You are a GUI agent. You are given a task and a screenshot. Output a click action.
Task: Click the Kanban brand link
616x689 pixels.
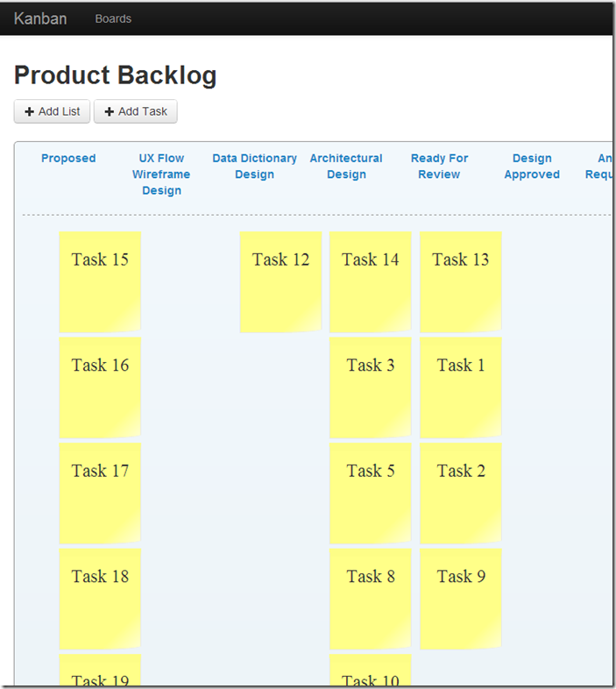40,19
